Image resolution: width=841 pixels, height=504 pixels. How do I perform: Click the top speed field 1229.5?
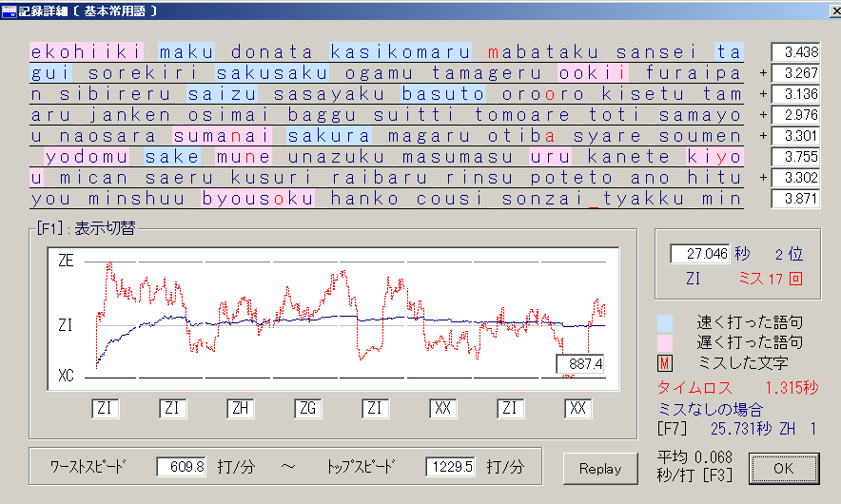[x=451, y=467]
